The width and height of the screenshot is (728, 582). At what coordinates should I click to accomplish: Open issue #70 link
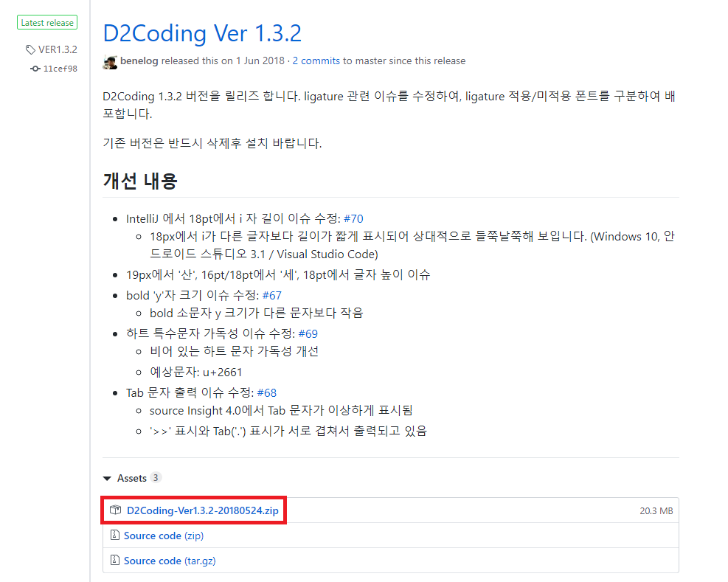tap(353, 219)
